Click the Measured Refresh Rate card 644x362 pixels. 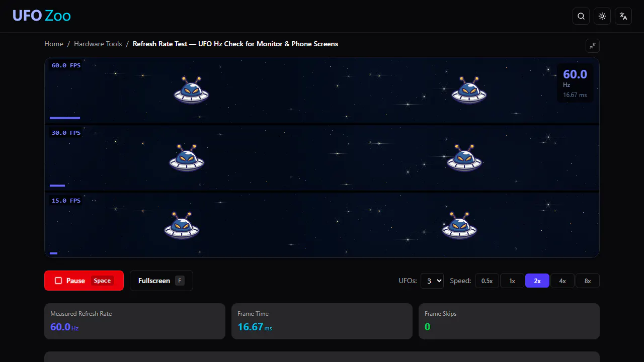click(135, 321)
